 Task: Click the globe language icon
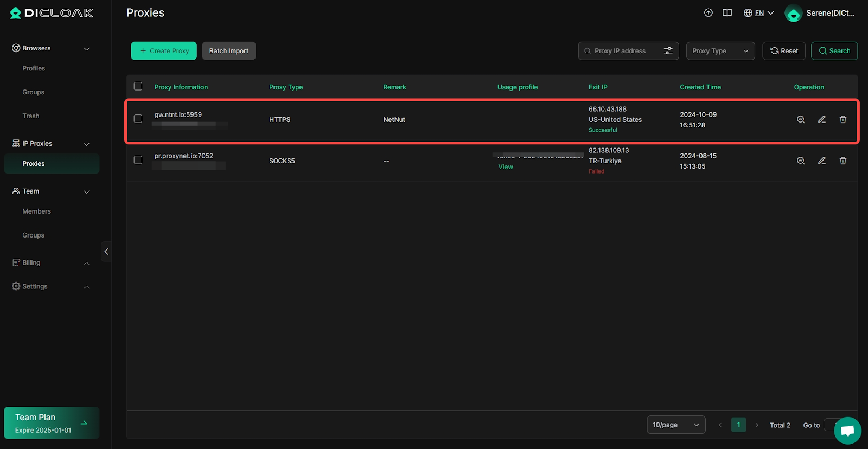(x=748, y=13)
